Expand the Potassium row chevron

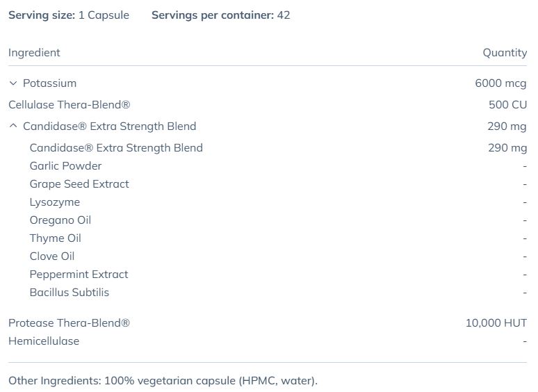[x=13, y=83]
